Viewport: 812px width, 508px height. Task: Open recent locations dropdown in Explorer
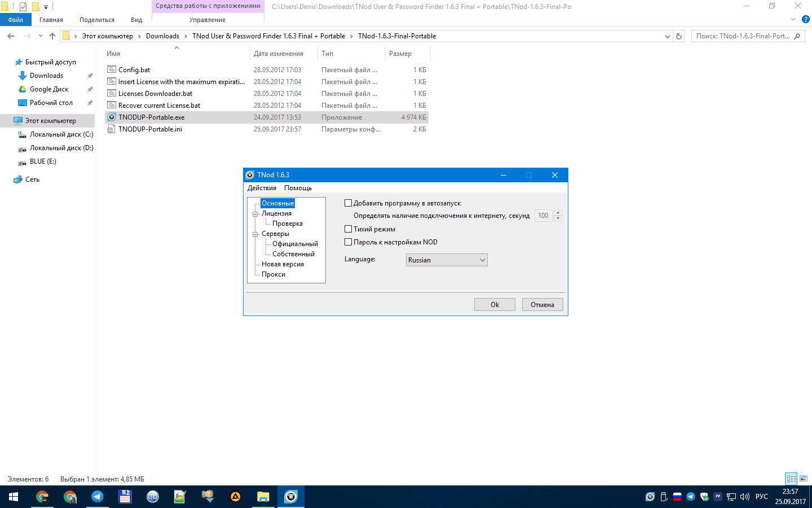click(x=41, y=36)
